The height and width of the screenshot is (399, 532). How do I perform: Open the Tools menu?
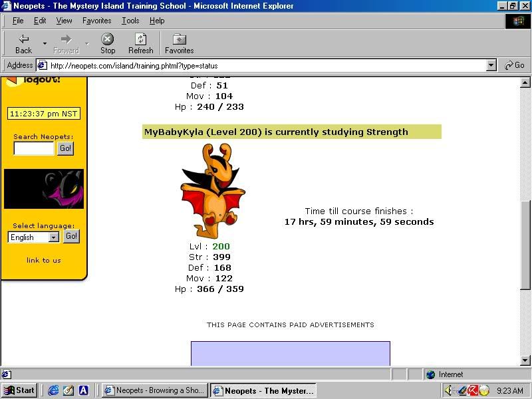point(130,21)
